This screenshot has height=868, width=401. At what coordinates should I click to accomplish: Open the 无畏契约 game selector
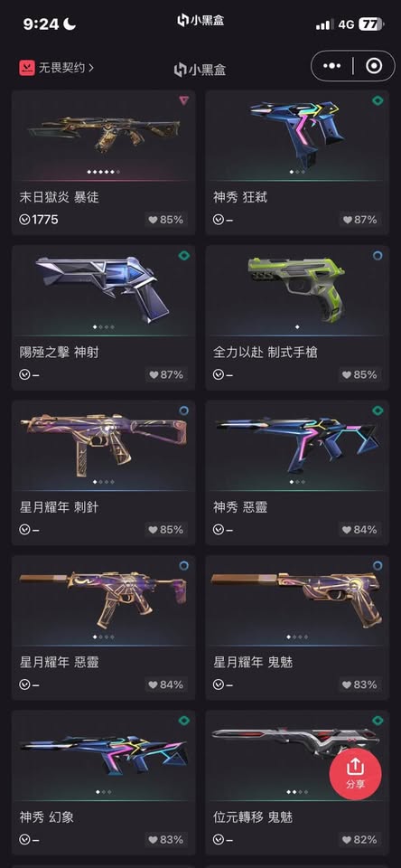[56, 68]
